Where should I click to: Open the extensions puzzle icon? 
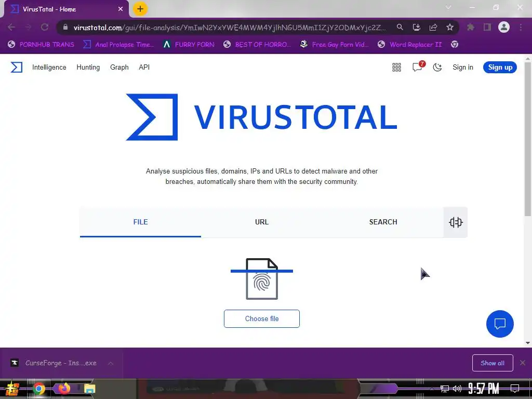(471, 27)
